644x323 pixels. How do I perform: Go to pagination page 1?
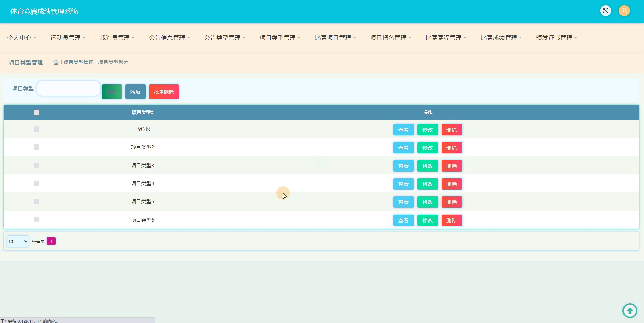(x=51, y=241)
